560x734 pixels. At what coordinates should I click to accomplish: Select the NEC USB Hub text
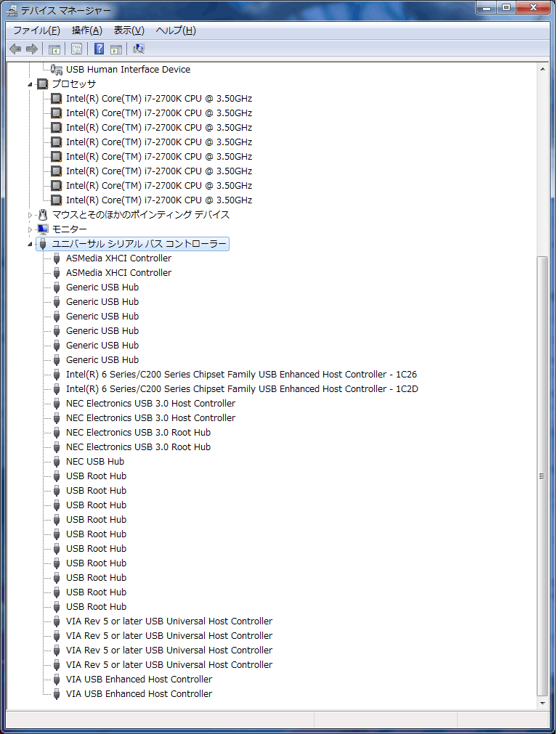[x=95, y=461]
